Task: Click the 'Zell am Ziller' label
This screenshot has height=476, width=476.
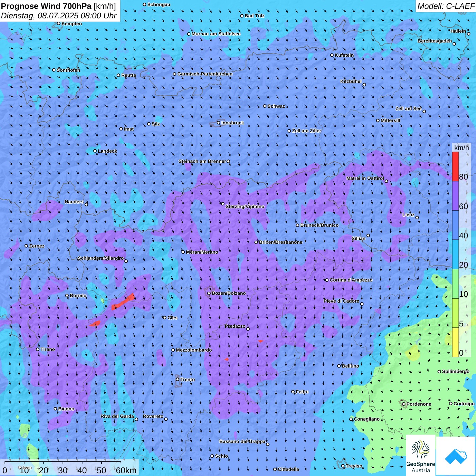Action: [307, 131]
